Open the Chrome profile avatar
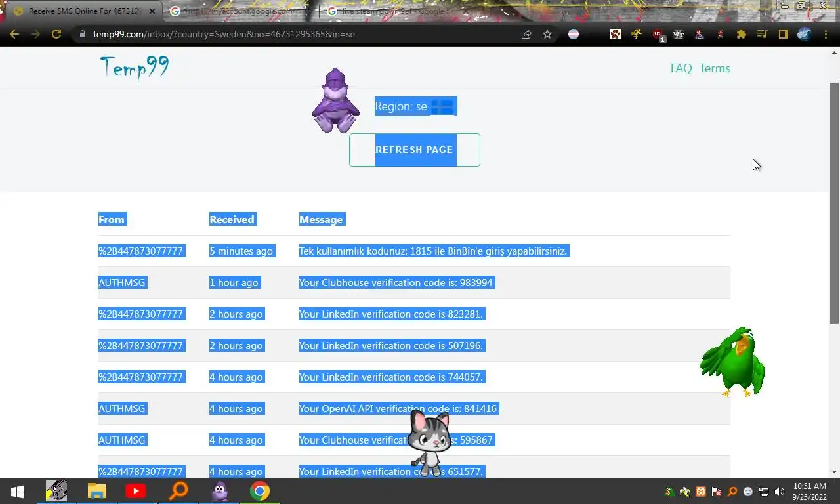840x504 pixels. tap(805, 34)
